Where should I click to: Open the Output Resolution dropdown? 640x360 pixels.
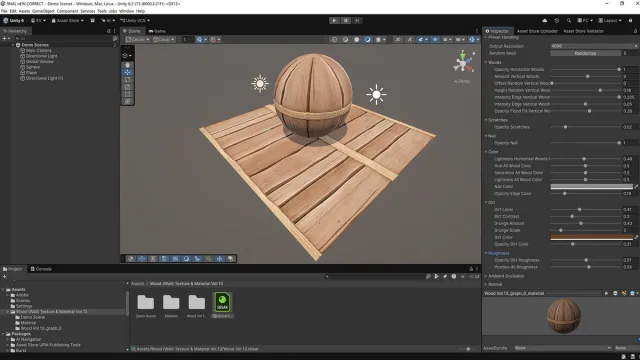click(x=594, y=46)
